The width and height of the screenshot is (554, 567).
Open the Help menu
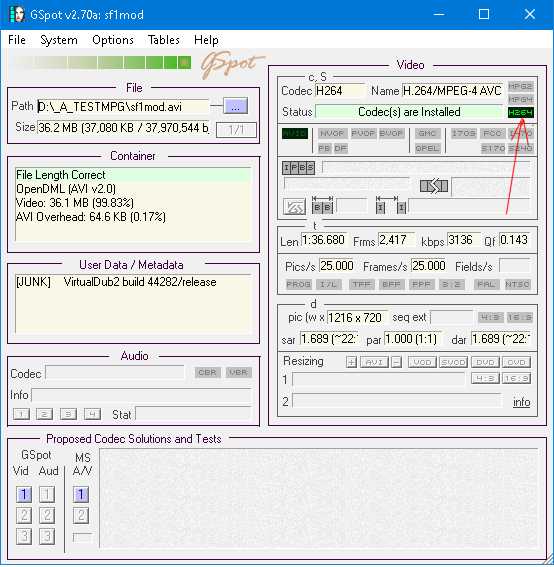tap(206, 40)
